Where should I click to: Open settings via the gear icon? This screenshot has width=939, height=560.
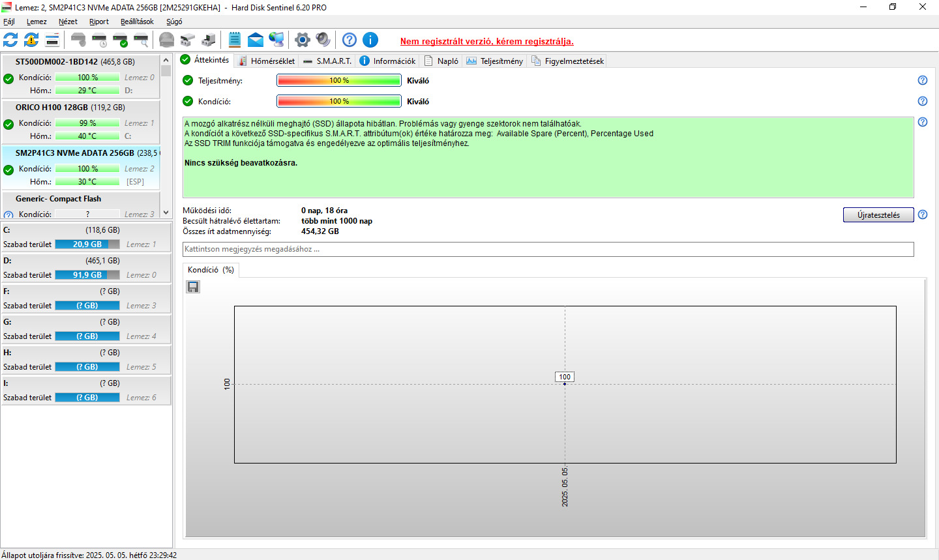303,40
